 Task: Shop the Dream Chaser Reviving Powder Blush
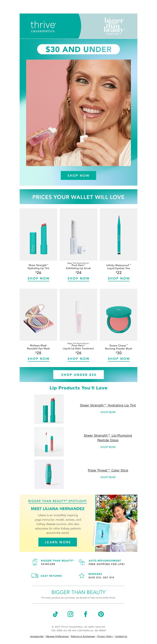pos(119,359)
